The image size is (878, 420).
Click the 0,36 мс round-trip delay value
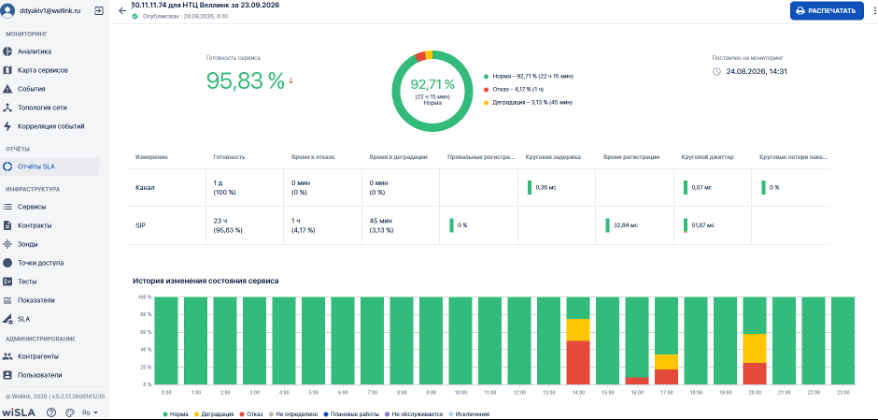click(x=546, y=188)
